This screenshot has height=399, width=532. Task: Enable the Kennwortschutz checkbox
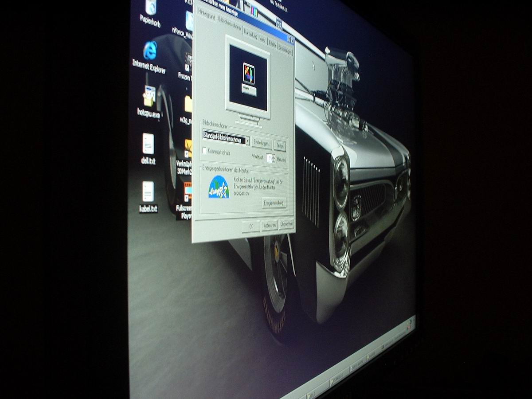(x=205, y=151)
